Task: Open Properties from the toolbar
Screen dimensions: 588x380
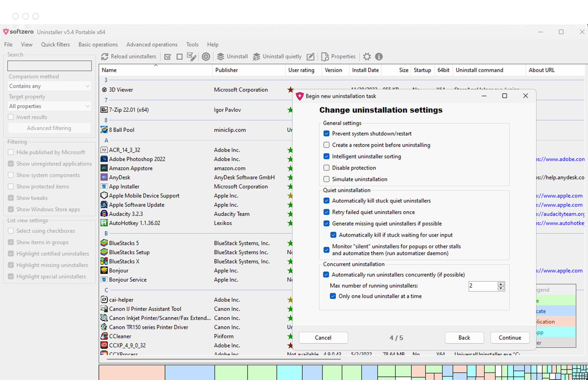Action: click(x=338, y=57)
